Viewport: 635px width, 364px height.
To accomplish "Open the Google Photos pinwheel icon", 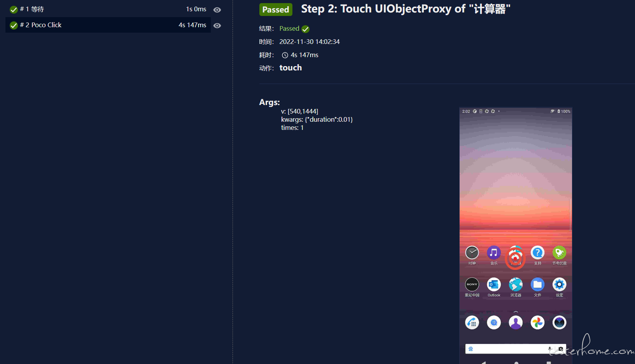I will pyautogui.click(x=537, y=322).
